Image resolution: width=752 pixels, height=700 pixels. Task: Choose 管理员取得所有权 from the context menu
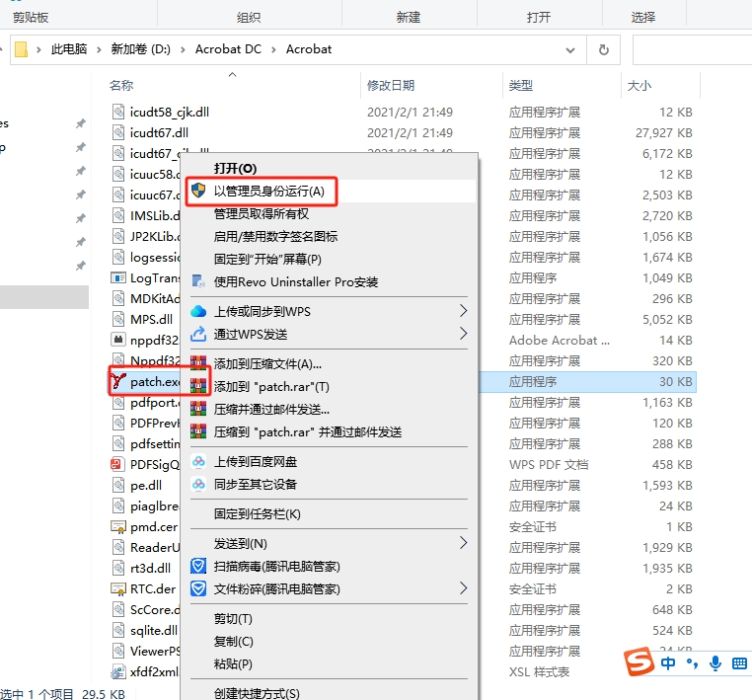click(262, 213)
